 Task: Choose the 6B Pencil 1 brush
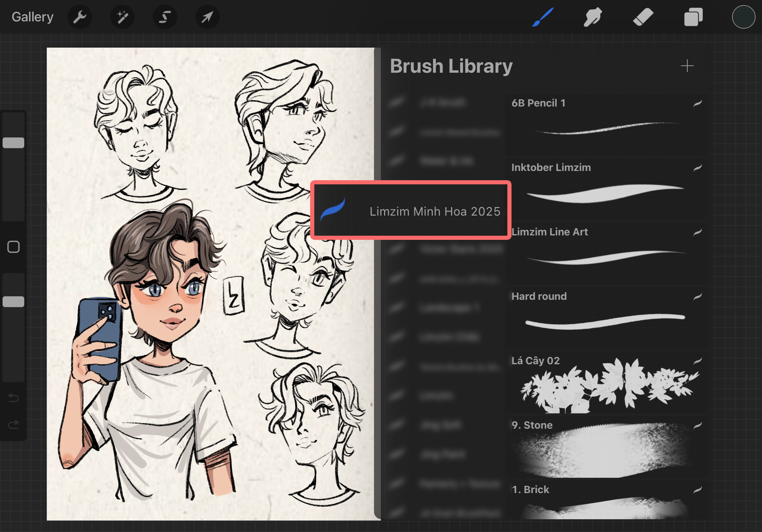[606, 124]
